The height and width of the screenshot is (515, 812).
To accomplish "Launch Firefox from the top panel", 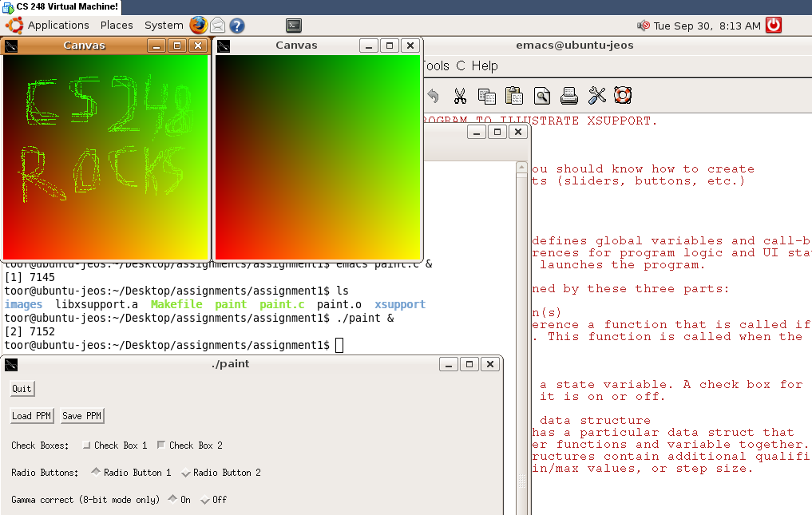I will (199, 25).
